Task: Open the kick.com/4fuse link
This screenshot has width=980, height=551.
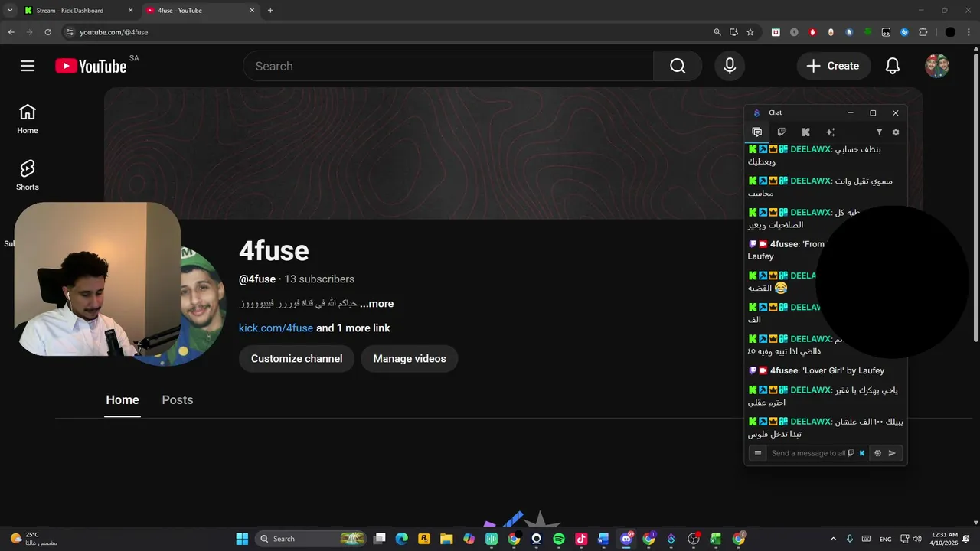Action: click(x=276, y=328)
